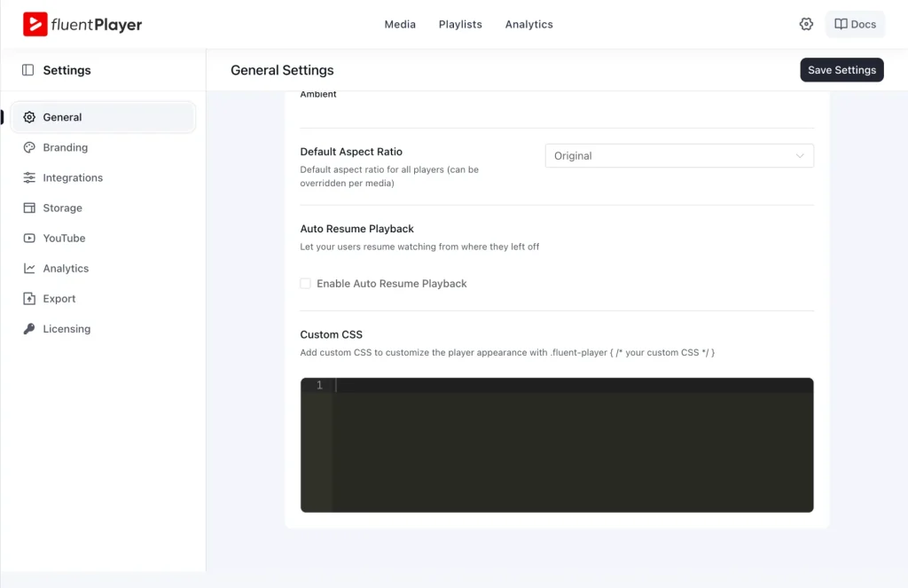This screenshot has width=908, height=588.
Task: Click the Default Aspect Ratio heading
Action: [x=351, y=151]
